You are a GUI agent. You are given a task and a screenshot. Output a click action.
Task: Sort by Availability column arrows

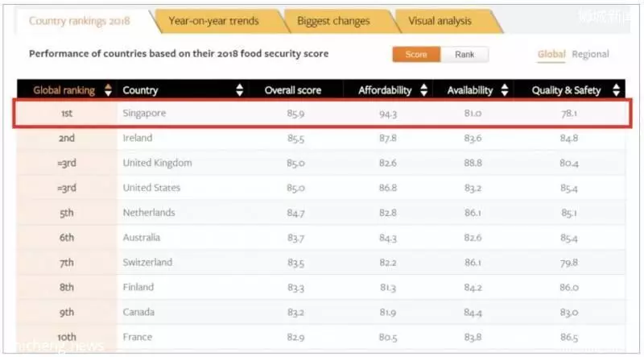coord(505,90)
